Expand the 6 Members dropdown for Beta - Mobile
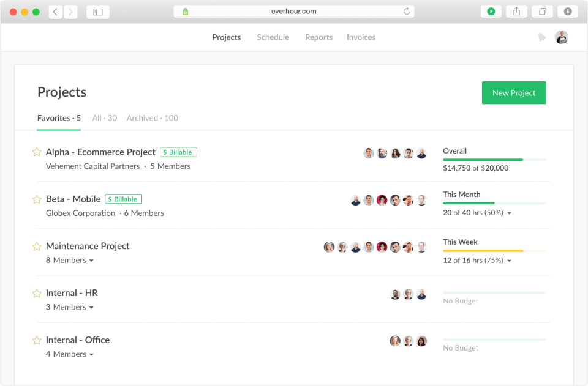 click(145, 213)
